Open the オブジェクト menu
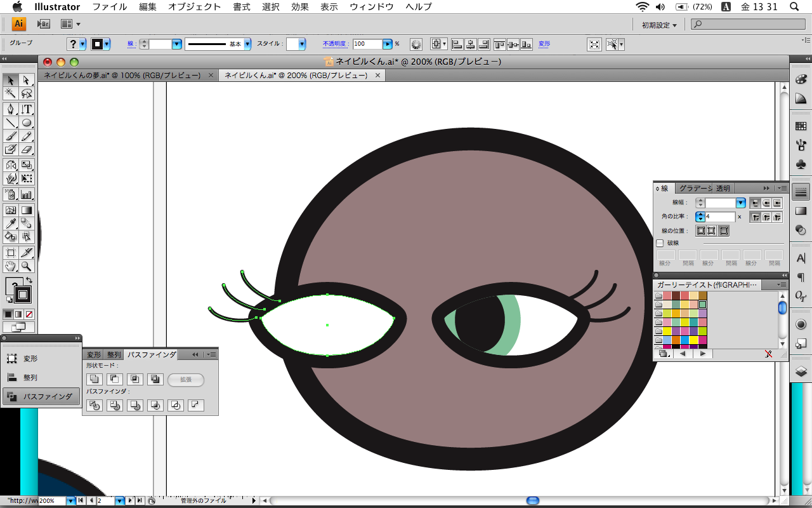This screenshot has width=812, height=508. [x=195, y=7]
